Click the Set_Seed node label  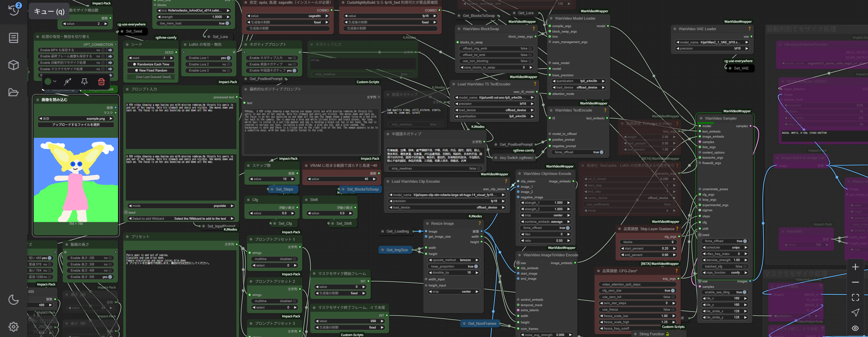click(x=134, y=31)
